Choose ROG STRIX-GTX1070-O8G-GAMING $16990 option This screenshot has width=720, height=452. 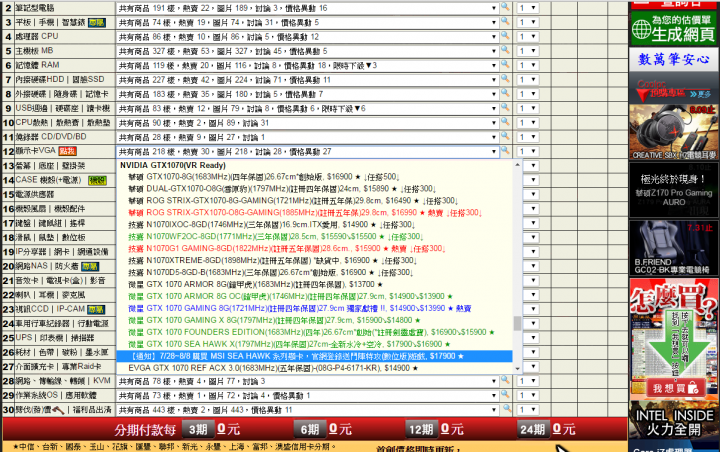tap(314, 213)
